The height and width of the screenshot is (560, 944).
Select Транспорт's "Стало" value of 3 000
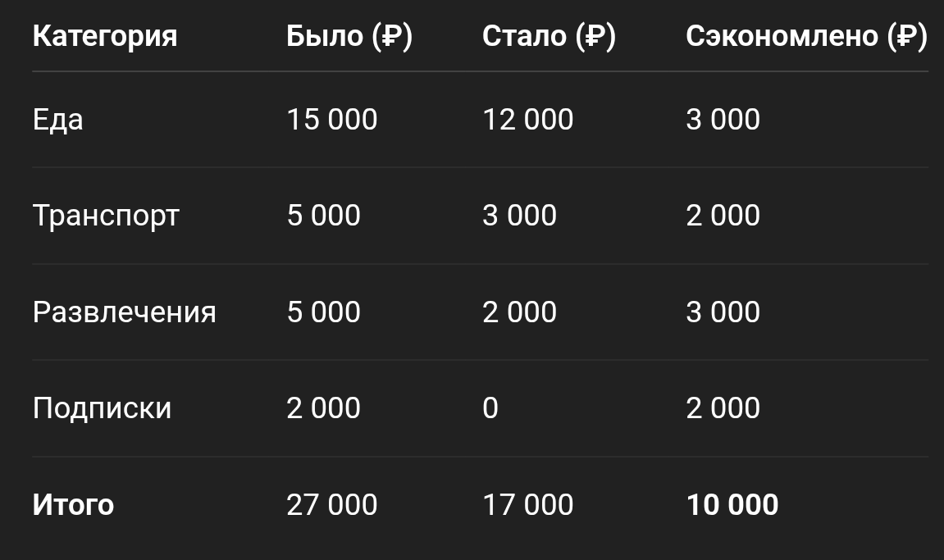click(520, 216)
